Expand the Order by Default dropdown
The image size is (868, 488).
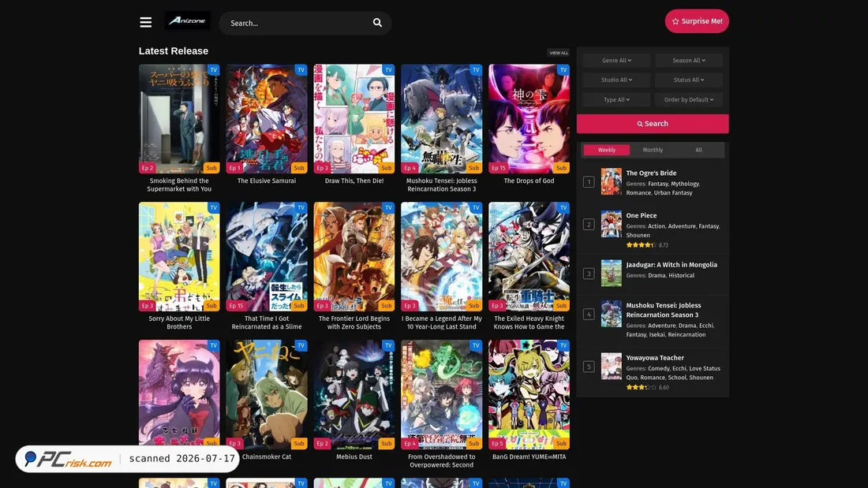[689, 99]
